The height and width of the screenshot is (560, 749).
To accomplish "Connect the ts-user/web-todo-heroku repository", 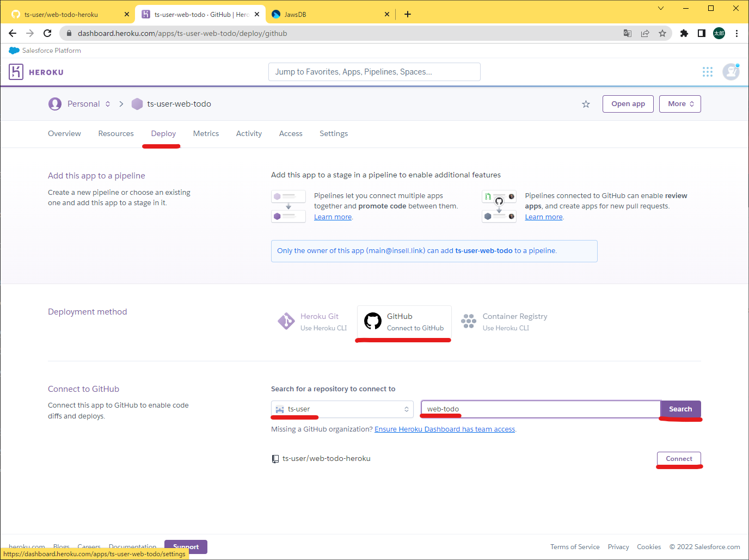I will pyautogui.click(x=679, y=459).
